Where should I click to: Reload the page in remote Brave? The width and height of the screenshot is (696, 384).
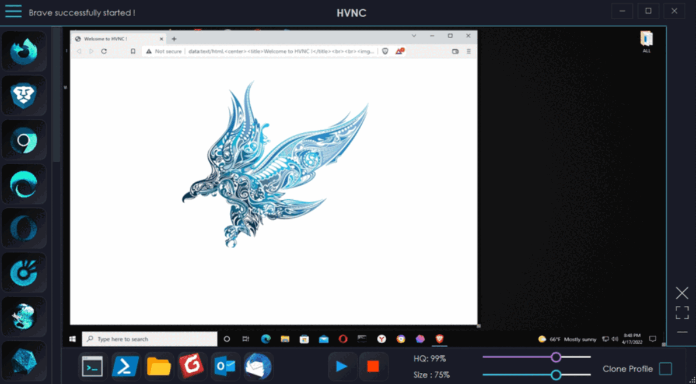pyautogui.click(x=104, y=51)
